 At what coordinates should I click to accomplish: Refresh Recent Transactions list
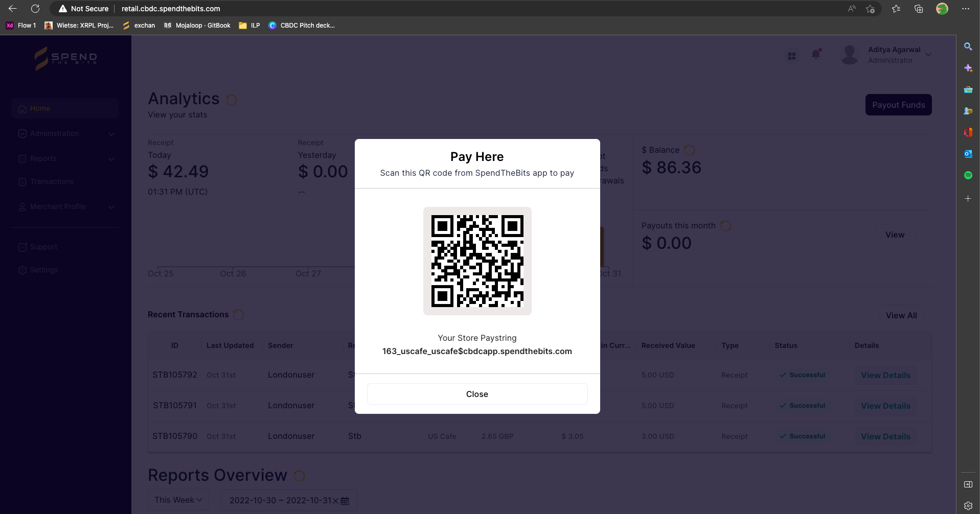coord(238,315)
